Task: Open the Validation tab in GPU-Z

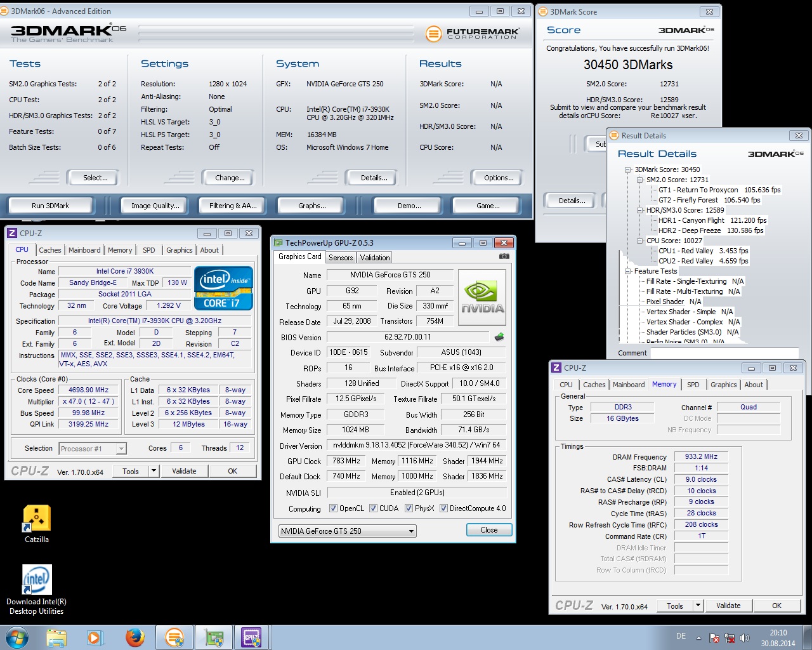Action: pos(375,257)
